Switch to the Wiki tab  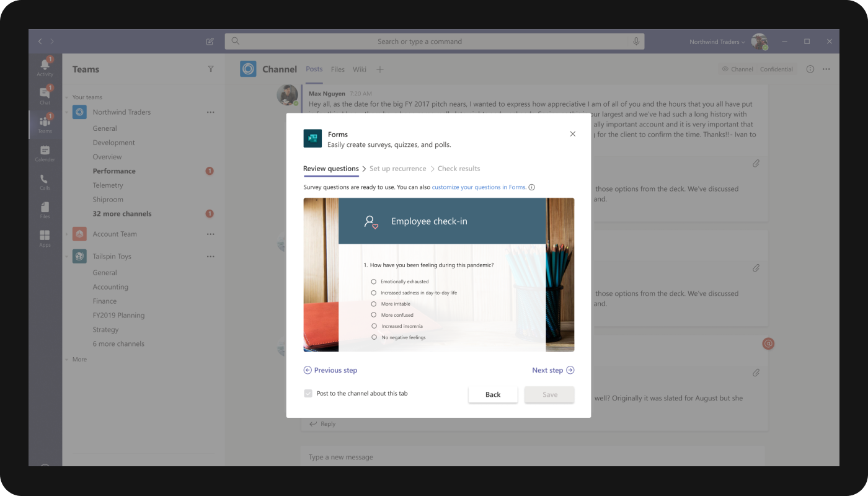360,69
